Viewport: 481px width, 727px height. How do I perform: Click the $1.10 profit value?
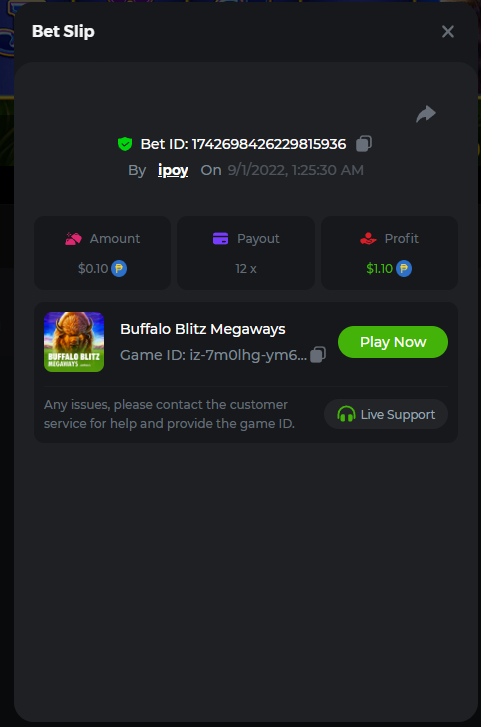pyautogui.click(x=379, y=268)
